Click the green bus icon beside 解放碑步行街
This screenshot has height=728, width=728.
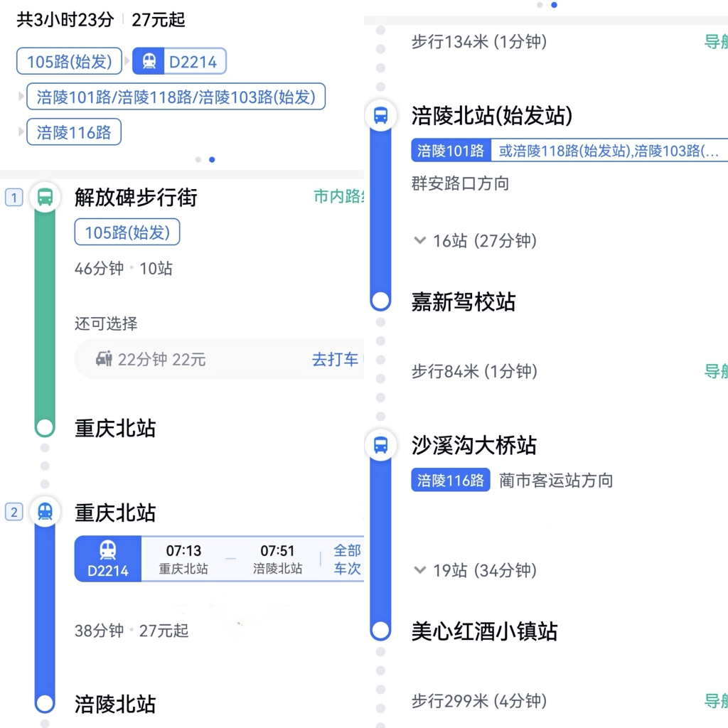coord(45,197)
